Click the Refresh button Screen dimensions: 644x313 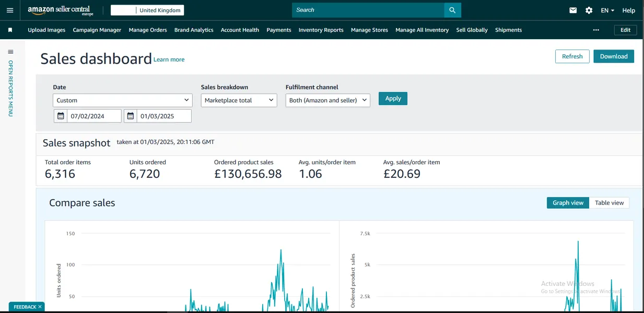click(572, 56)
